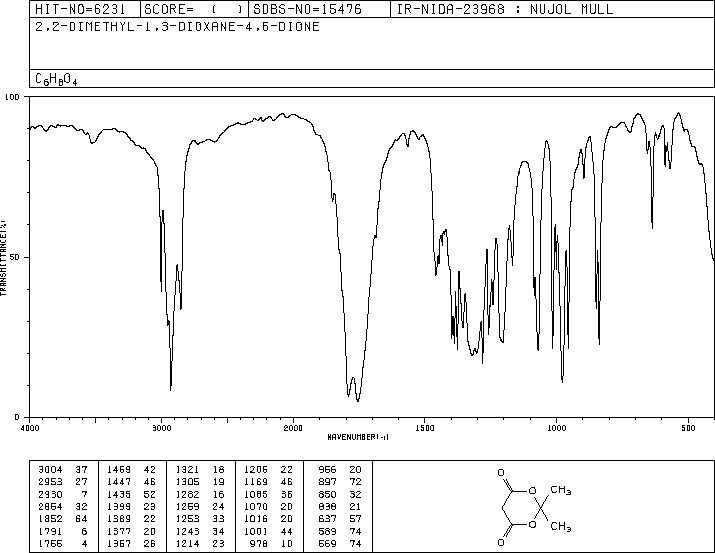Click the 1766 peak table entry
Screen dimensions: 715x553
(63, 543)
